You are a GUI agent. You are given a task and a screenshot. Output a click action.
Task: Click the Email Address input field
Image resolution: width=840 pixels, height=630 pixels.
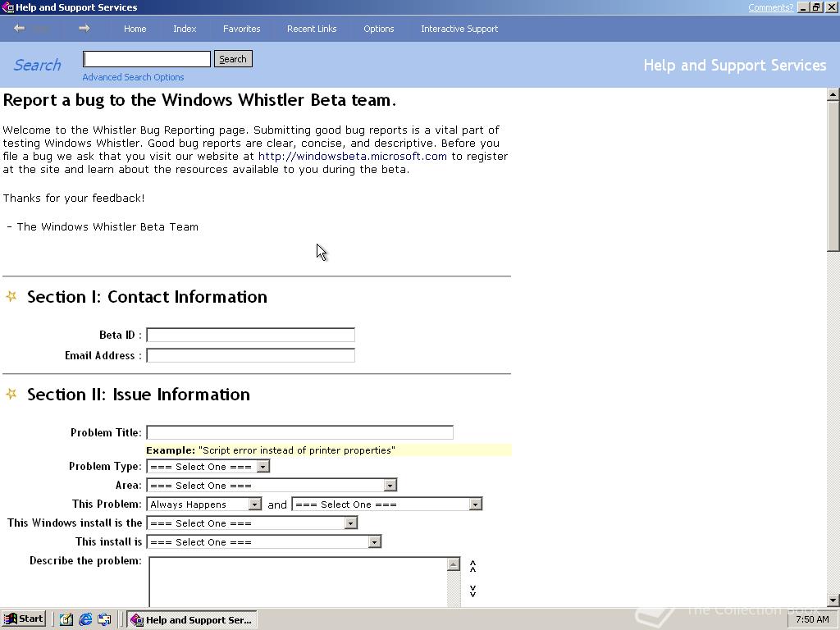pyautogui.click(x=251, y=355)
